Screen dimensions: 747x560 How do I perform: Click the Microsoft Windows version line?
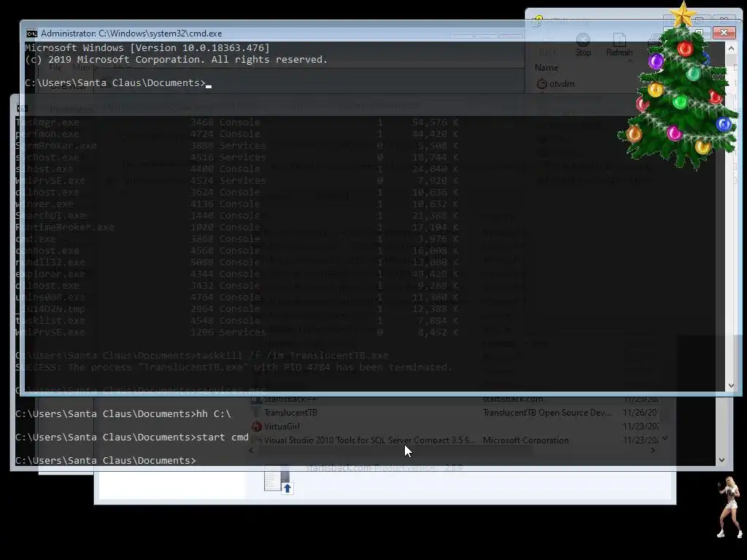pos(147,47)
